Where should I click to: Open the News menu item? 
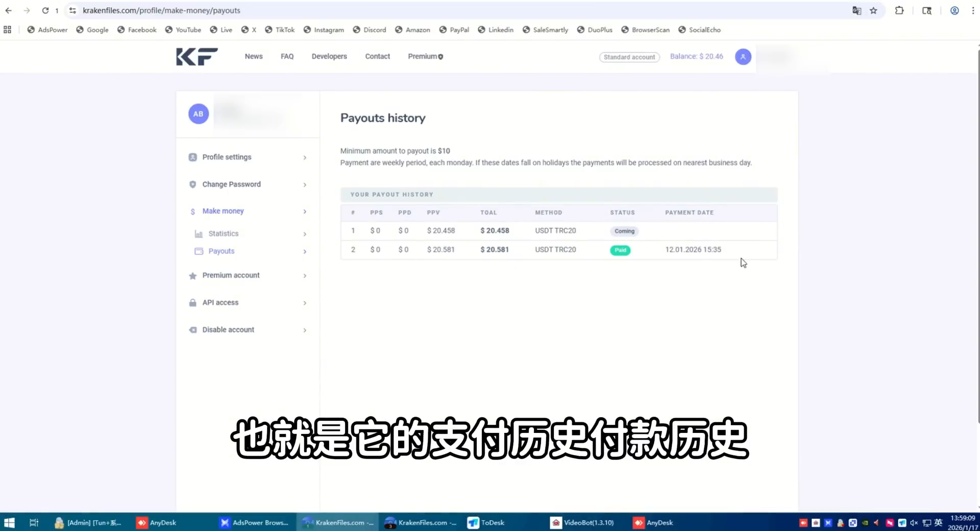(254, 57)
